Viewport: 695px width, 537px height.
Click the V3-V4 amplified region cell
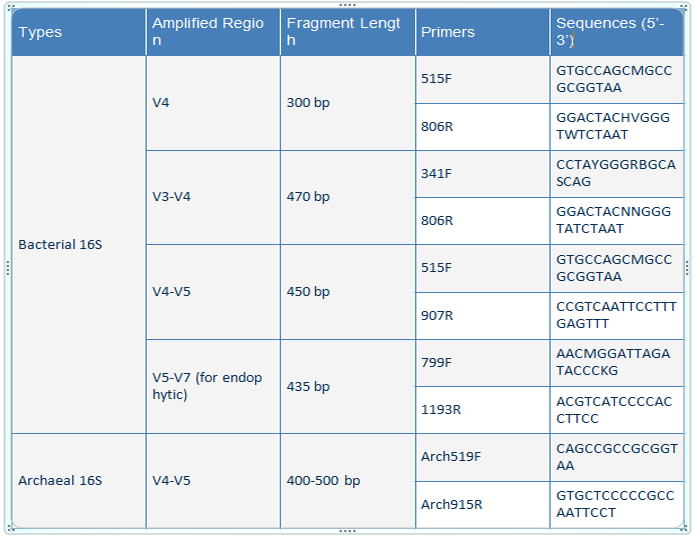tap(212, 197)
